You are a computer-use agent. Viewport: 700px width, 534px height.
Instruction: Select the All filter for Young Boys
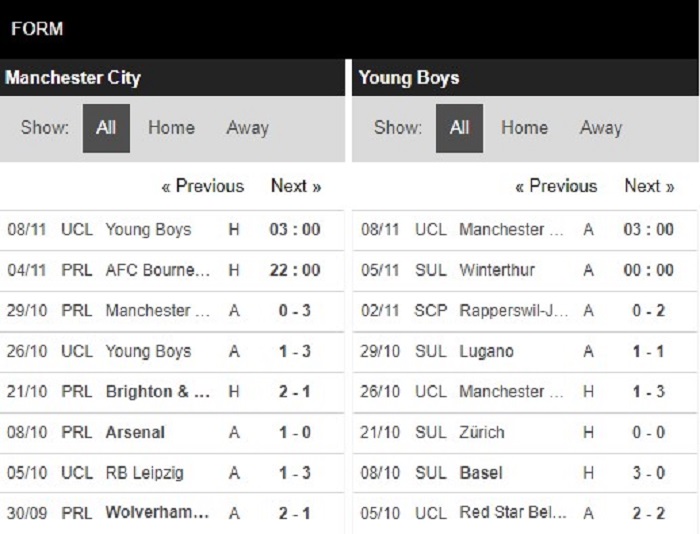459,128
